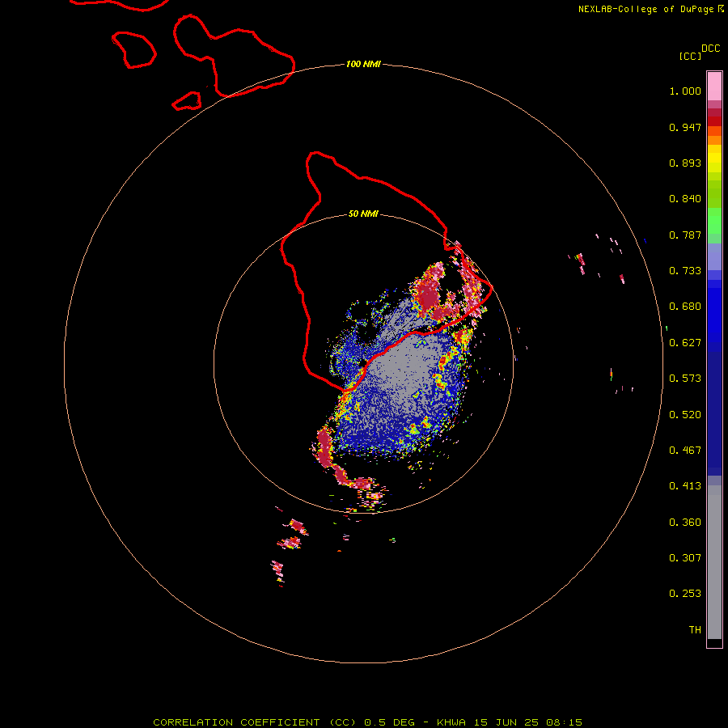Screen dimensions: 728x728
Task: Select the 1.000 scale value
Action: coord(685,91)
